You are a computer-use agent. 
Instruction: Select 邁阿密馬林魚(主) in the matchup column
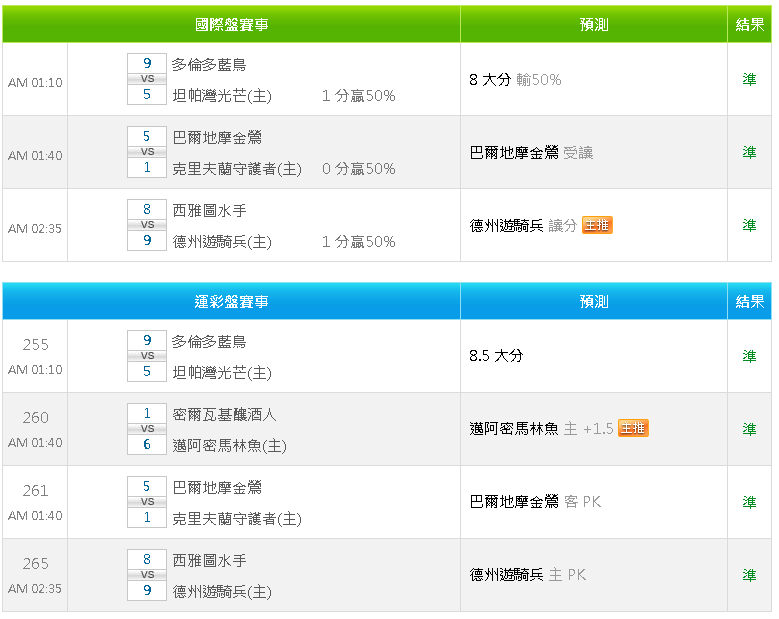(x=229, y=446)
